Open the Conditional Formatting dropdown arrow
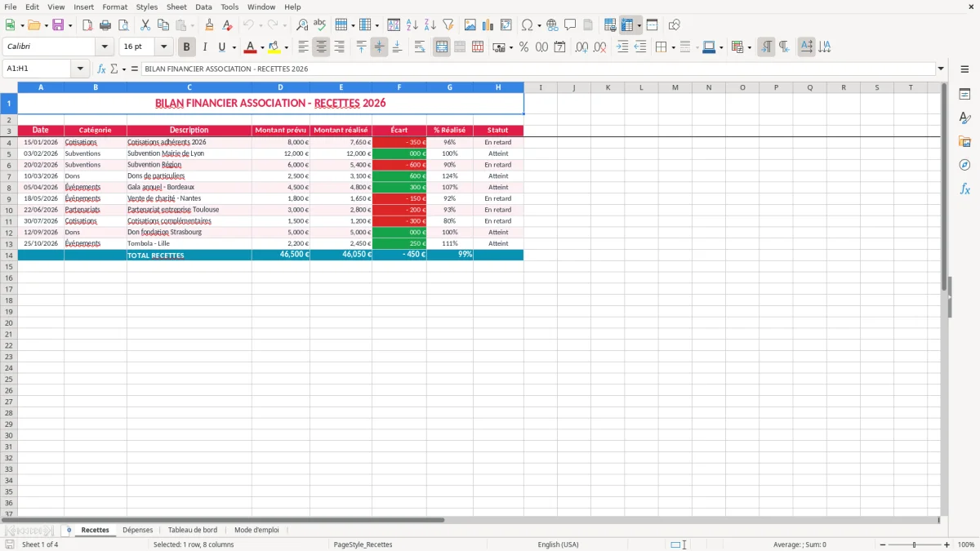980x551 pixels. click(x=749, y=47)
